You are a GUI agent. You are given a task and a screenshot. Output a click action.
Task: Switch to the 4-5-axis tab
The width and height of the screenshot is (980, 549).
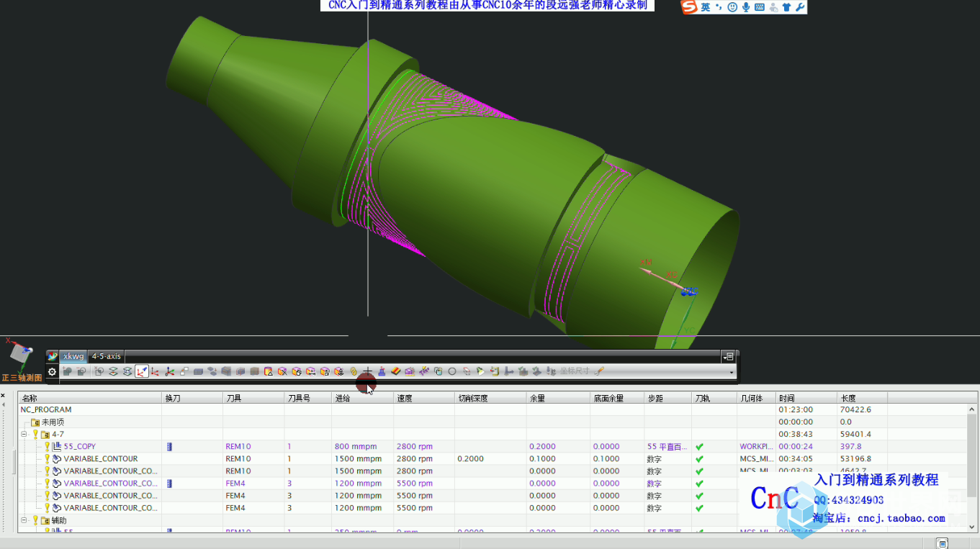107,356
